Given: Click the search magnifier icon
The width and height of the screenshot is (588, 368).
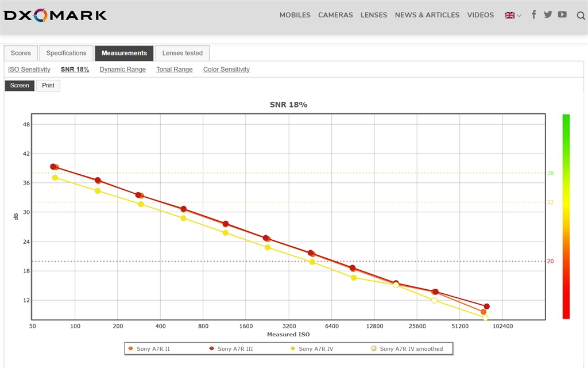Looking at the screenshot, I should (x=581, y=16).
